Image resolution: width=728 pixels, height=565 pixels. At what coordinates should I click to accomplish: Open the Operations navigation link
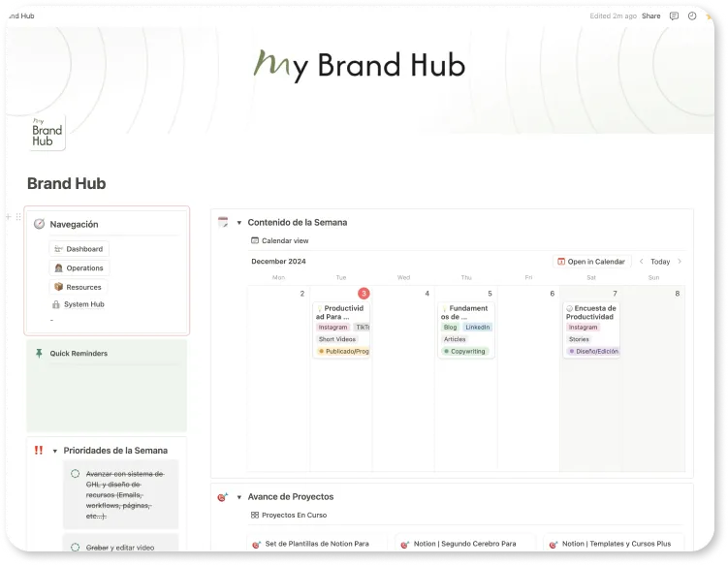point(79,267)
